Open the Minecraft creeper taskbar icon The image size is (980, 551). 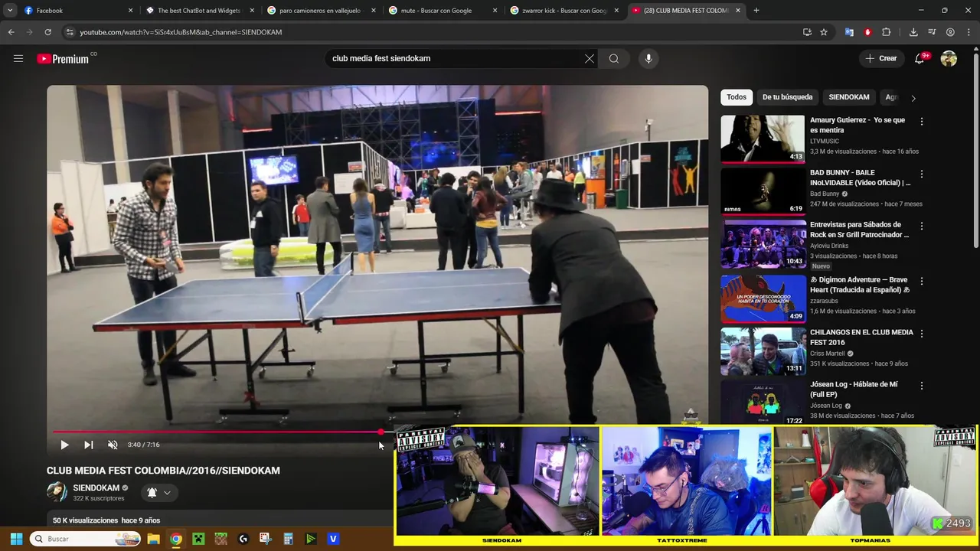point(198,539)
